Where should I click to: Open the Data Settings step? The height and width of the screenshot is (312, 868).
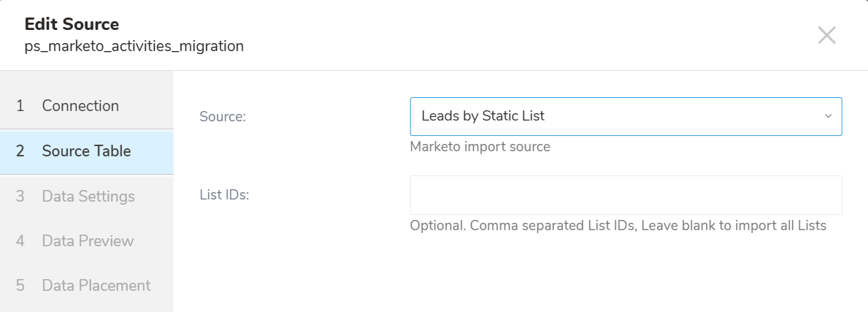pyautogui.click(x=88, y=197)
